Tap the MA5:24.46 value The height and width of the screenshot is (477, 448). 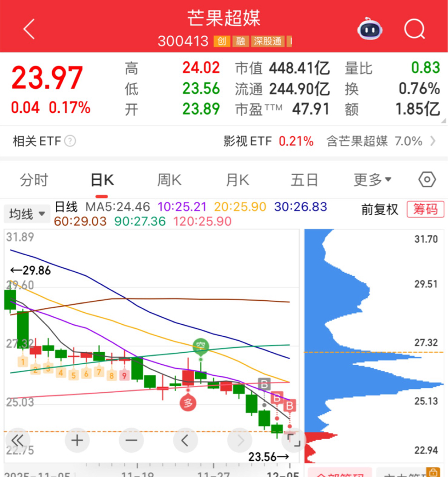[118, 207]
